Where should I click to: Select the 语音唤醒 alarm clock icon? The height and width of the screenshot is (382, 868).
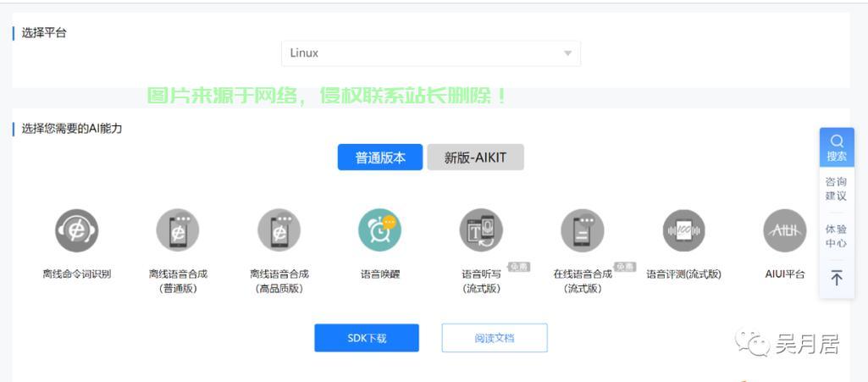tap(379, 230)
